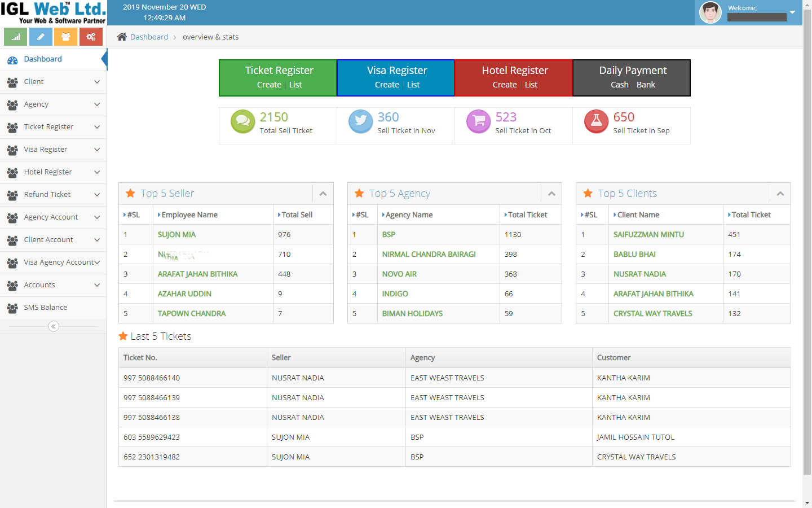Collapse the Top 5 Seller panel
The height and width of the screenshot is (508, 812).
[323, 194]
